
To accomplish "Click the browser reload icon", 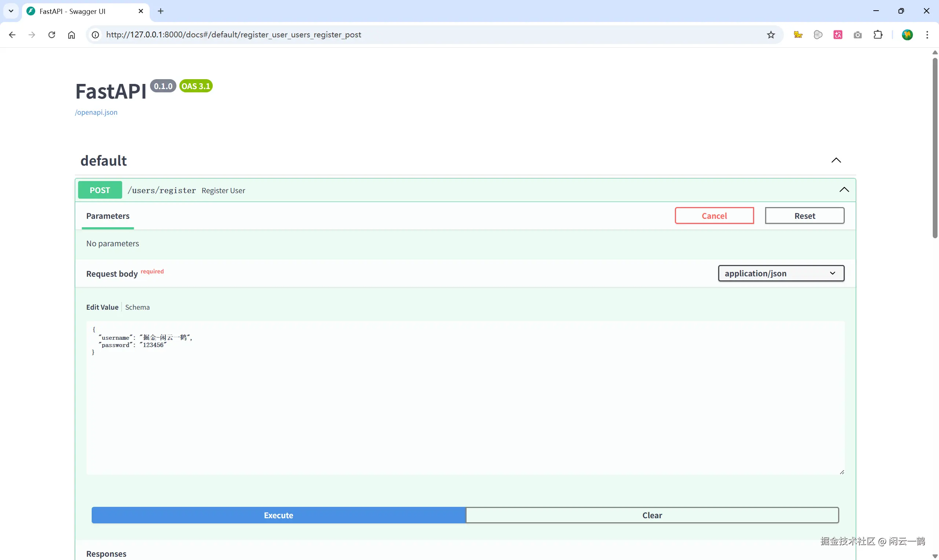I will tap(52, 35).
